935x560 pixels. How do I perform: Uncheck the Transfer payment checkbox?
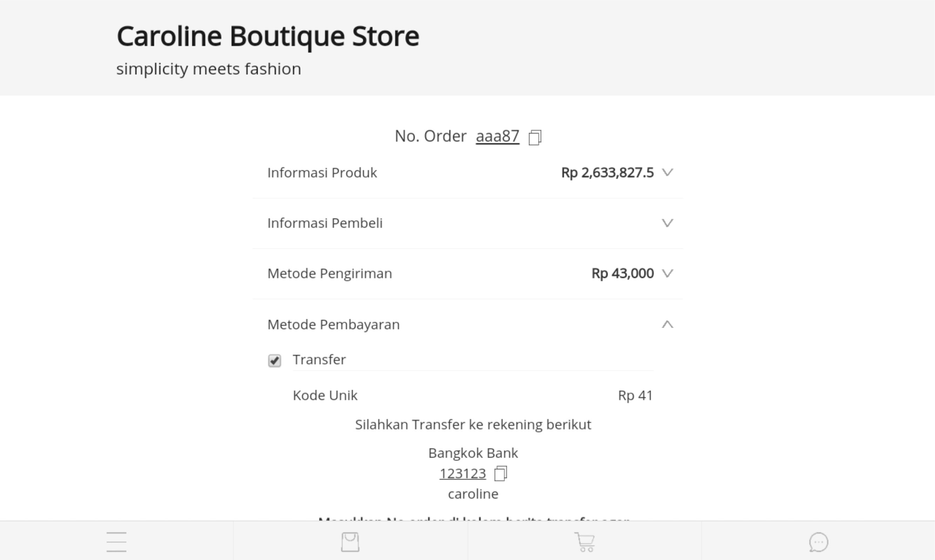(275, 360)
